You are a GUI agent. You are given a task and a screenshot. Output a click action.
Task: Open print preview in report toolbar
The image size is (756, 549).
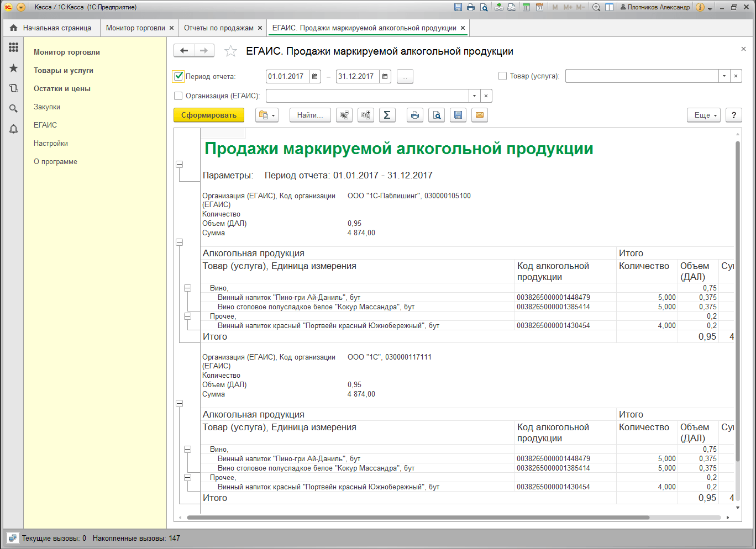pos(437,115)
